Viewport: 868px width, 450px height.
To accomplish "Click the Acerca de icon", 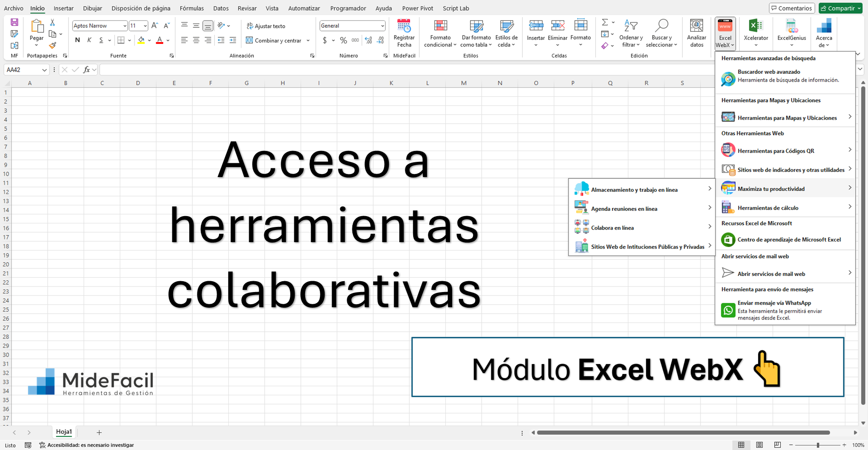I will [x=824, y=26].
